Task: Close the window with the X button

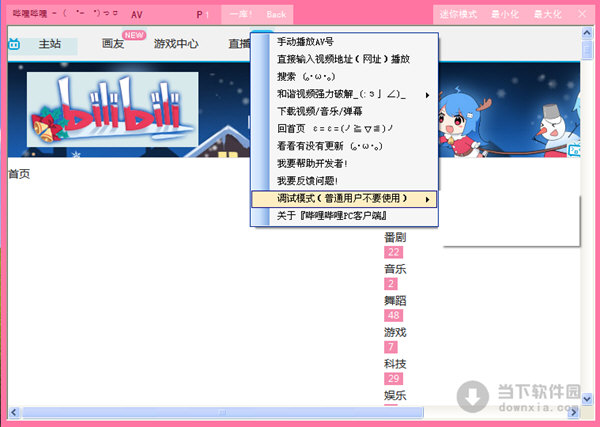Action: (582, 14)
